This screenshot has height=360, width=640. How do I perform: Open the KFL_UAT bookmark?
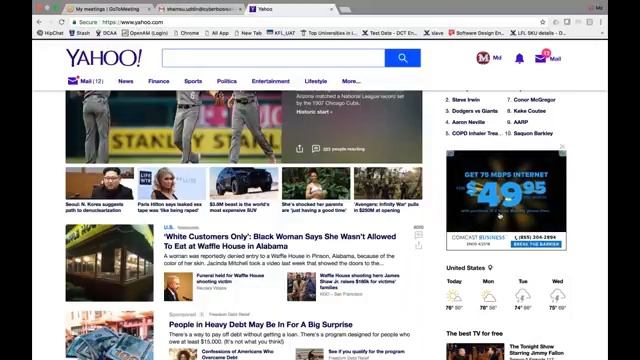281,33
